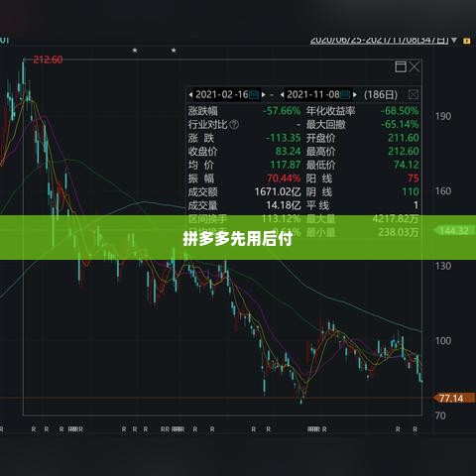Close the interval selection box with X
Image resolution: width=476 pixels, height=476 pixels.
pos(415,66)
